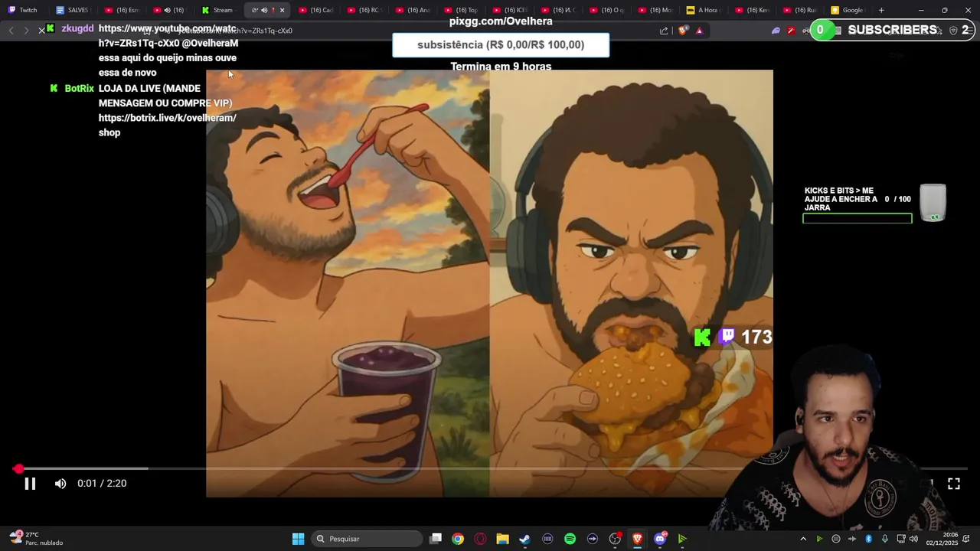Open the green play-arrow taskbar app
This screenshot has height=551, width=980.
coord(682,539)
